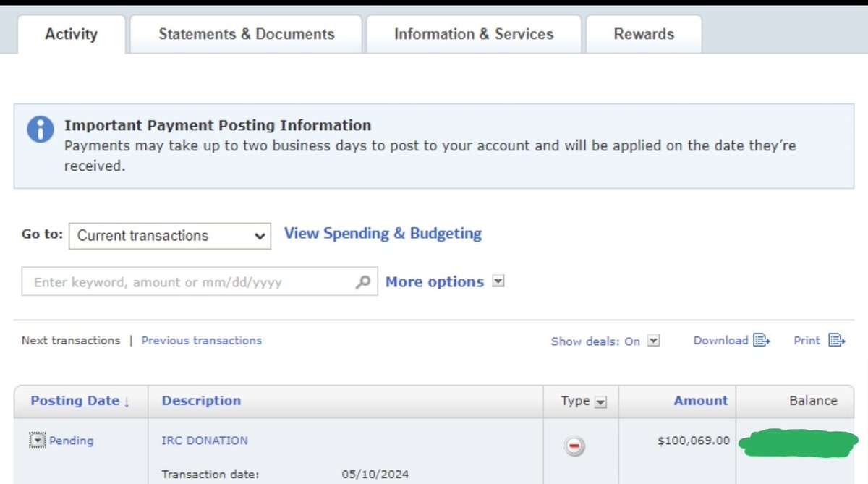Click Important Payment Posting Information heading
The image size is (868, 484).
218,125
